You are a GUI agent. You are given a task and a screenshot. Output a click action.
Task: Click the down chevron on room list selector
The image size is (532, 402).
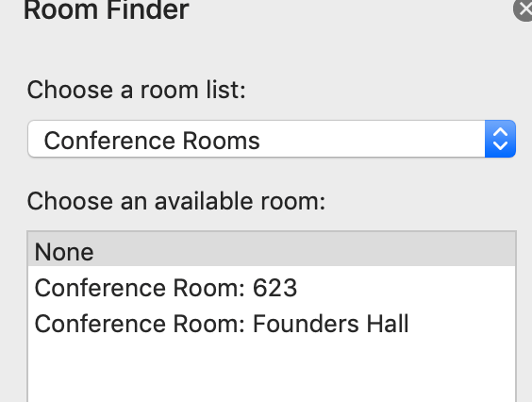501,146
